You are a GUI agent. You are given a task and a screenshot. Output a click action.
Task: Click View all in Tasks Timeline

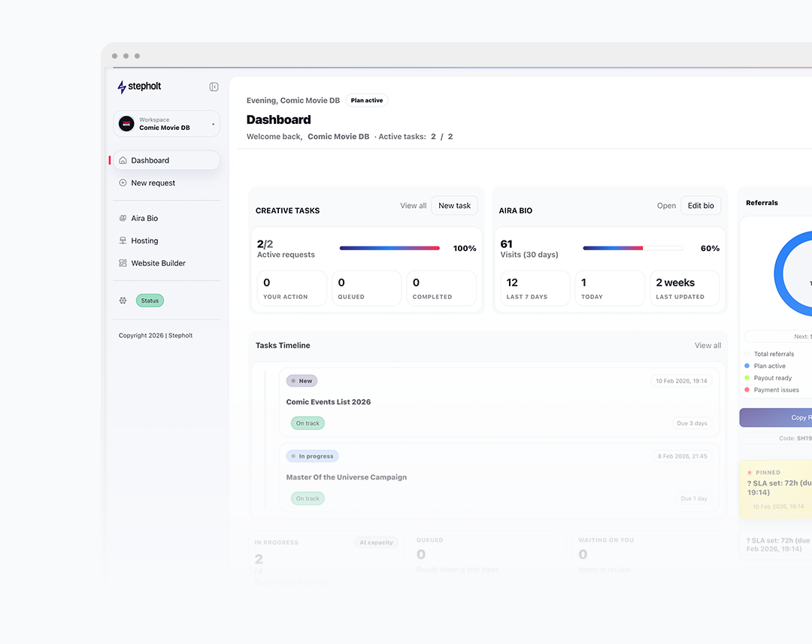[x=707, y=346]
